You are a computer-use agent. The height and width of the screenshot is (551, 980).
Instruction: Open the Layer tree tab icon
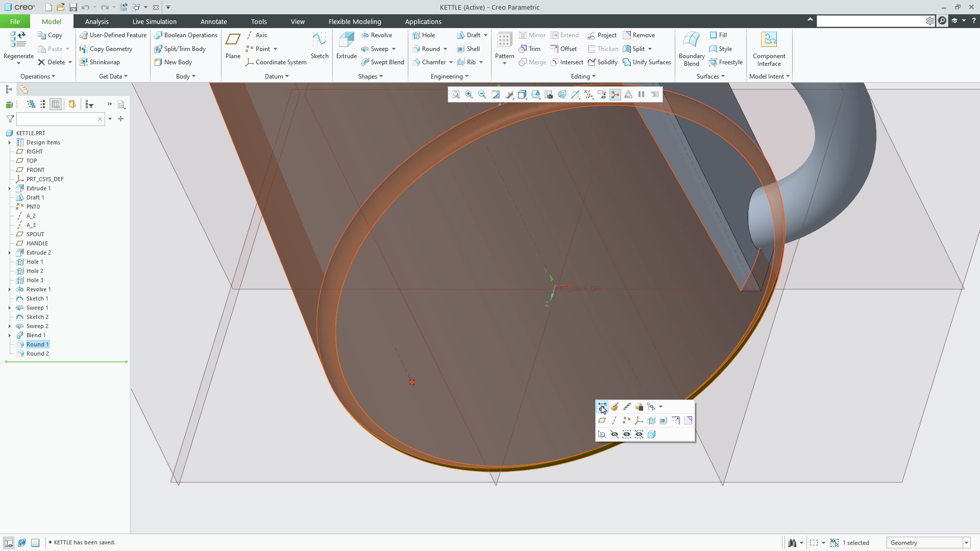[x=24, y=89]
